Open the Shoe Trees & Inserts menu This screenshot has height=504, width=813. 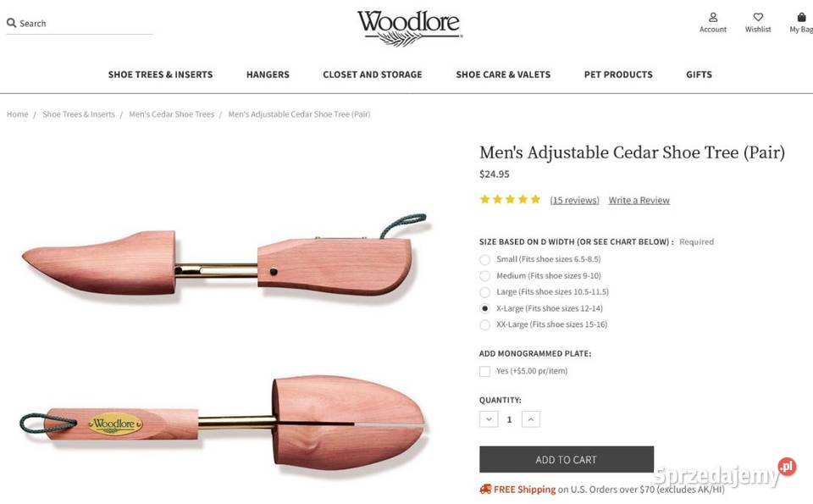click(160, 75)
